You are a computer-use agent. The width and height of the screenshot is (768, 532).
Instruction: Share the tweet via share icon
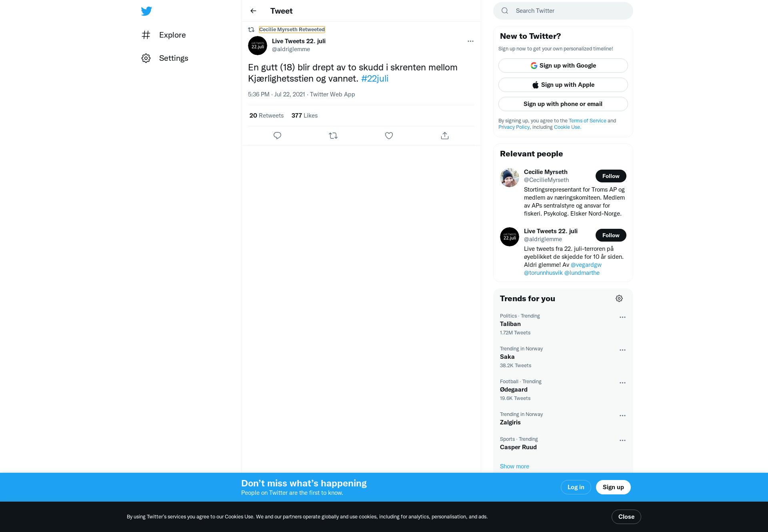445,136
